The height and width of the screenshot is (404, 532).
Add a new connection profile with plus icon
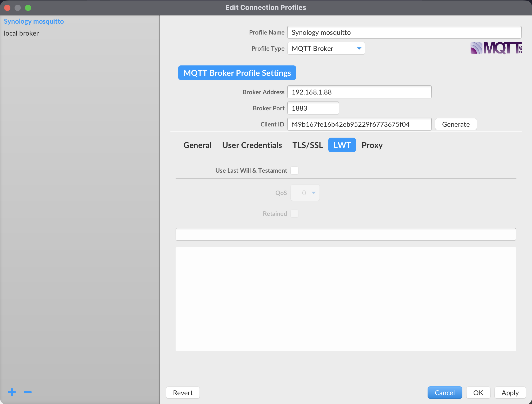12,392
